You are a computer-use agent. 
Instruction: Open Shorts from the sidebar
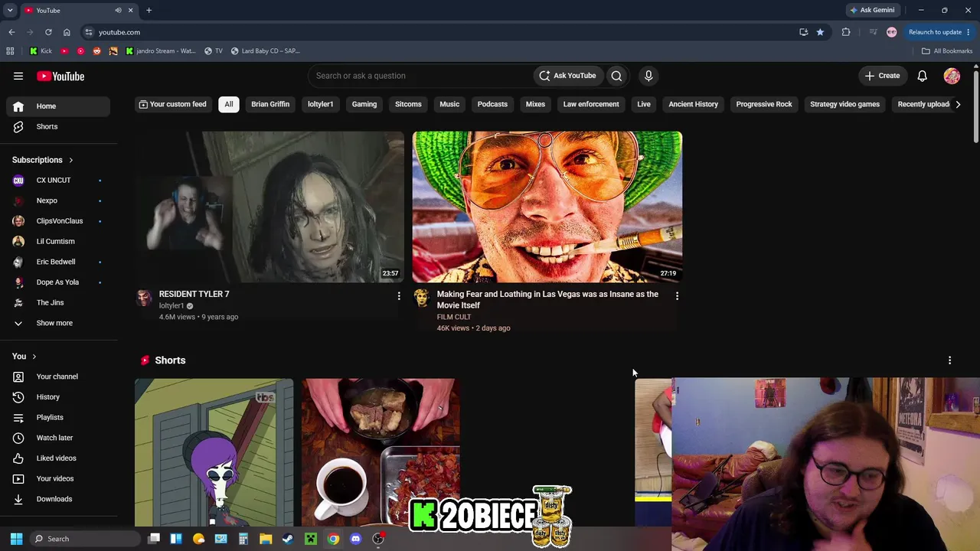[x=58, y=126]
